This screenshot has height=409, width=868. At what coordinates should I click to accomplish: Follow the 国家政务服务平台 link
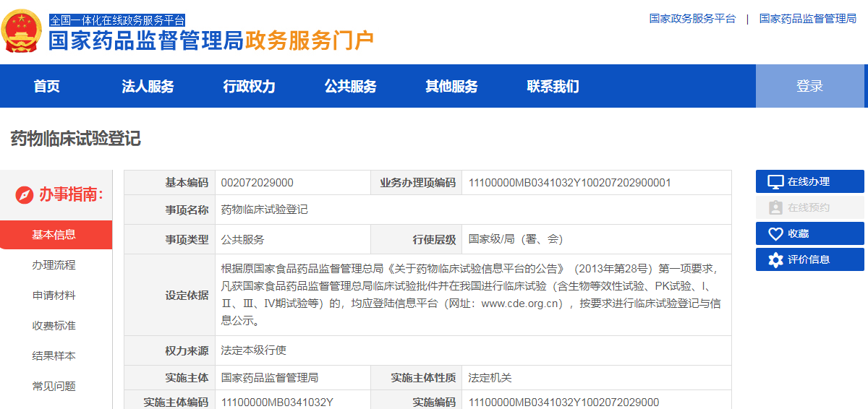click(x=692, y=19)
